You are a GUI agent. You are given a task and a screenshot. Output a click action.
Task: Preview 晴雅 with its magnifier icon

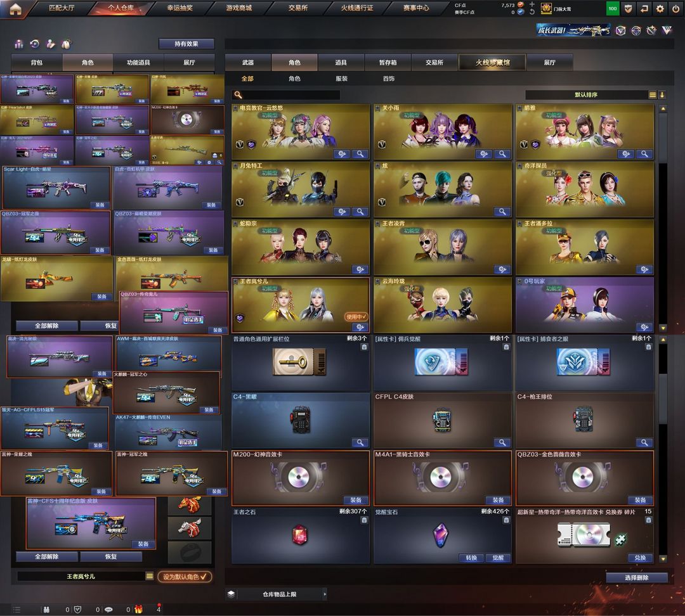(644, 153)
